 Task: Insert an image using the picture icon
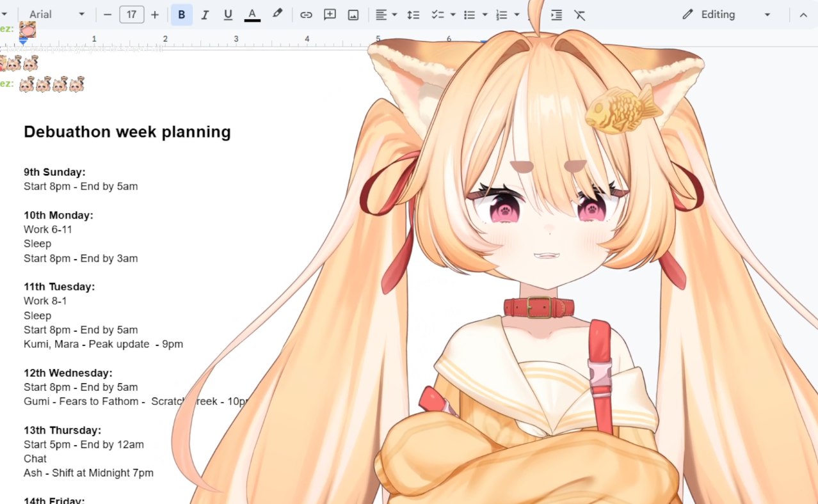[x=353, y=15]
